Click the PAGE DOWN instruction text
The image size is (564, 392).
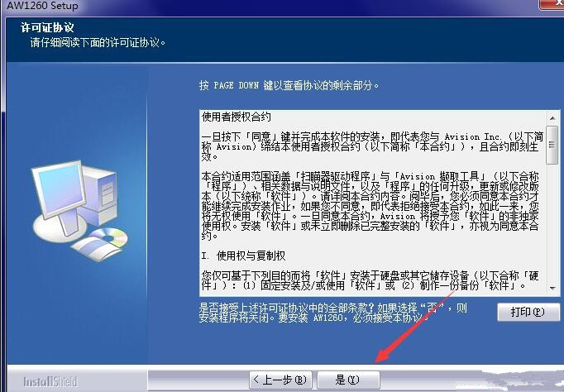tap(289, 85)
